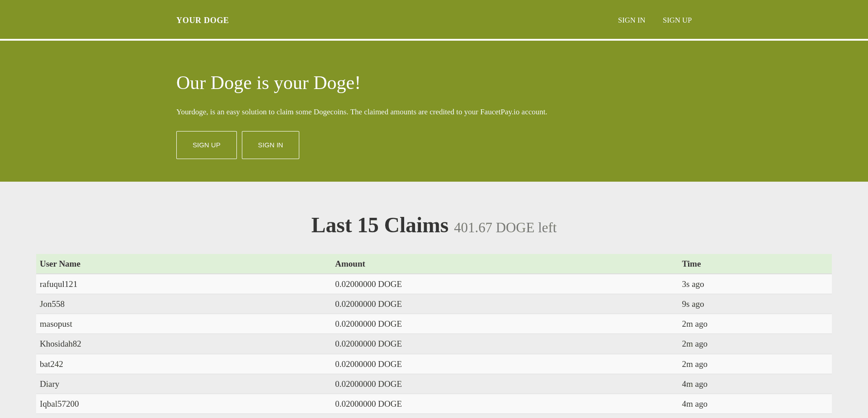Sort the table by Amount column
This screenshot has height=418, width=868.
coord(350,264)
